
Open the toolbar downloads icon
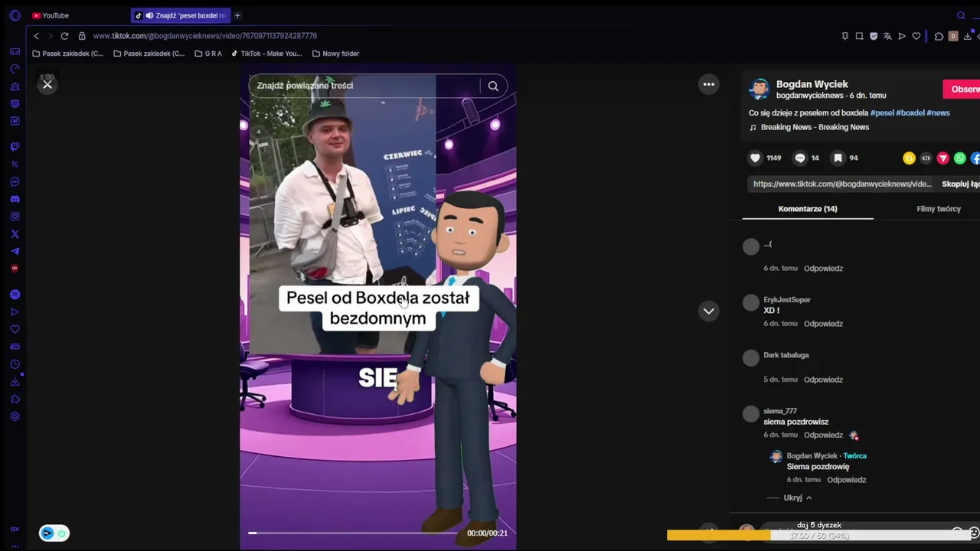(x=968, y=36)
